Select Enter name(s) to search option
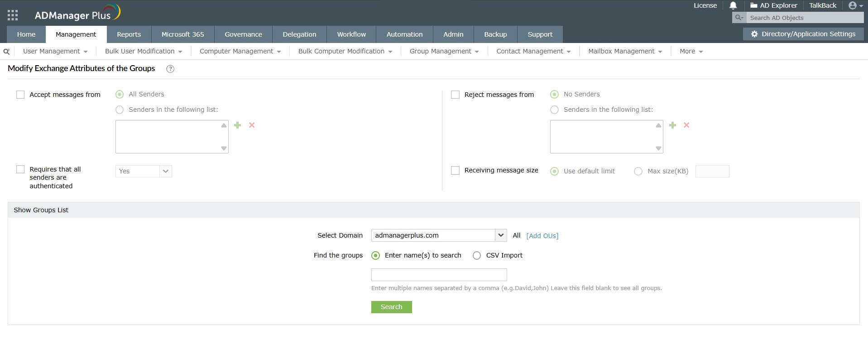 coord(375,255)
